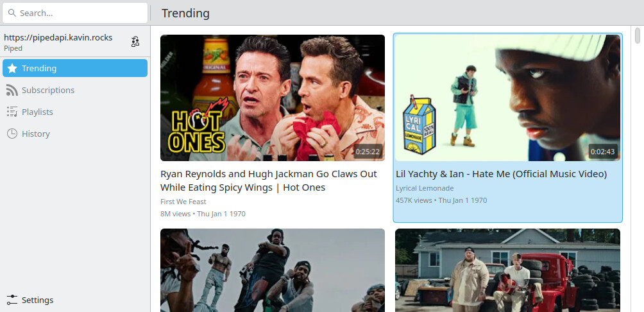Click the Trending page header title
Image resolution: width=644 pixels, height=312 pixels.
[185, 13]
